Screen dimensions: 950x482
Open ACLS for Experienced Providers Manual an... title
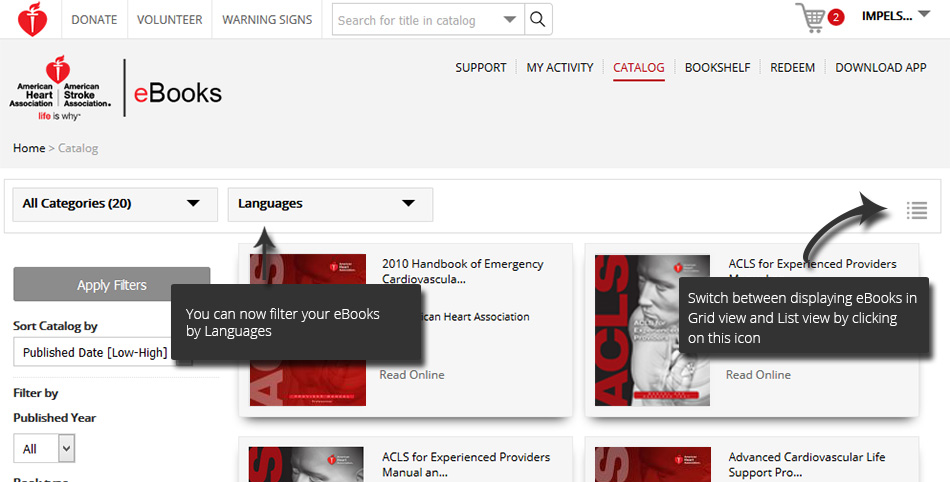[466, 464]
